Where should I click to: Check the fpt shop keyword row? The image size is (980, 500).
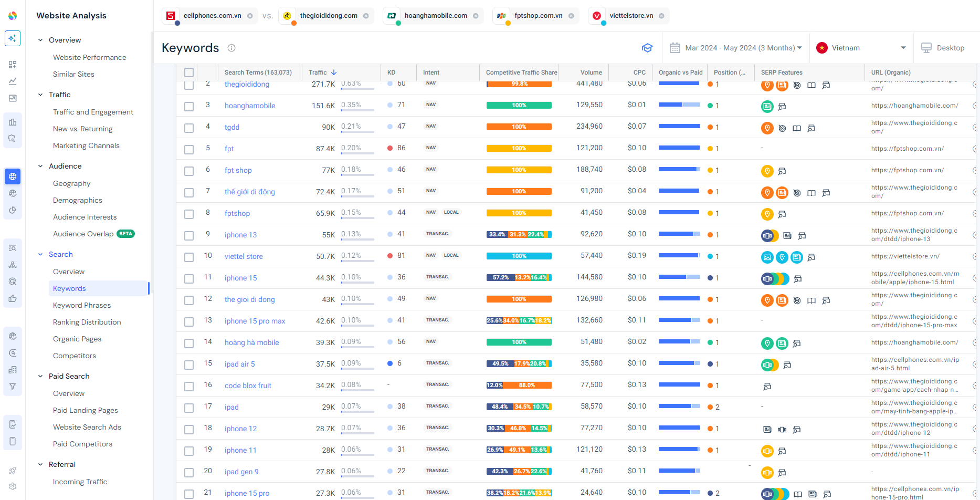pos(189,171)
